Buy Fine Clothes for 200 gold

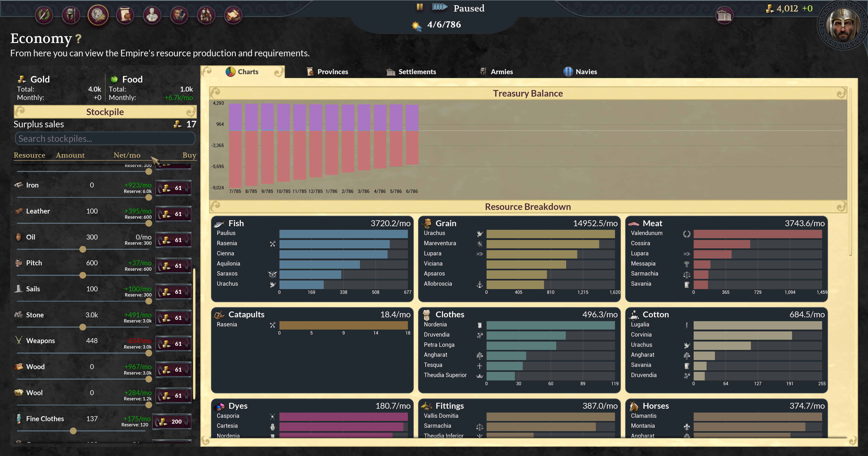pos(172,422)
